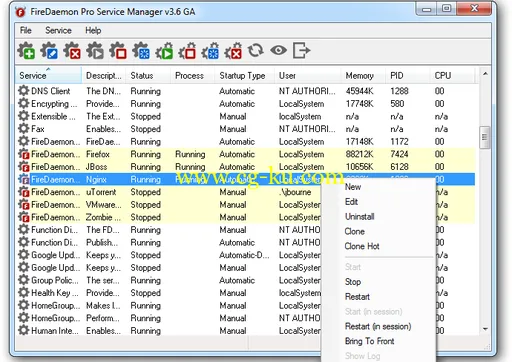Screen dimensions: 512x362
Task: Select the FireDaemon Nginx row
Action: pos(246,179)
